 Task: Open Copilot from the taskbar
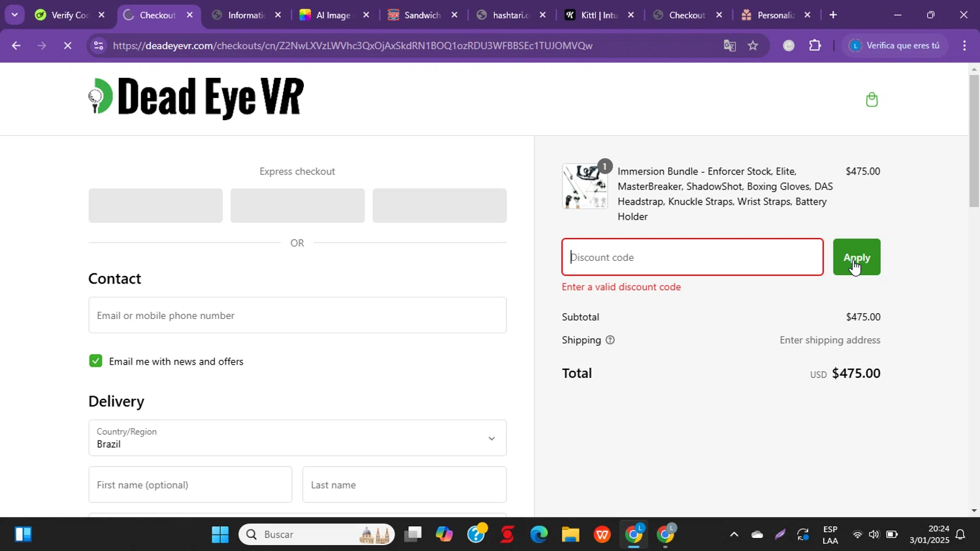pyautogui.click(x=444, y=535)
